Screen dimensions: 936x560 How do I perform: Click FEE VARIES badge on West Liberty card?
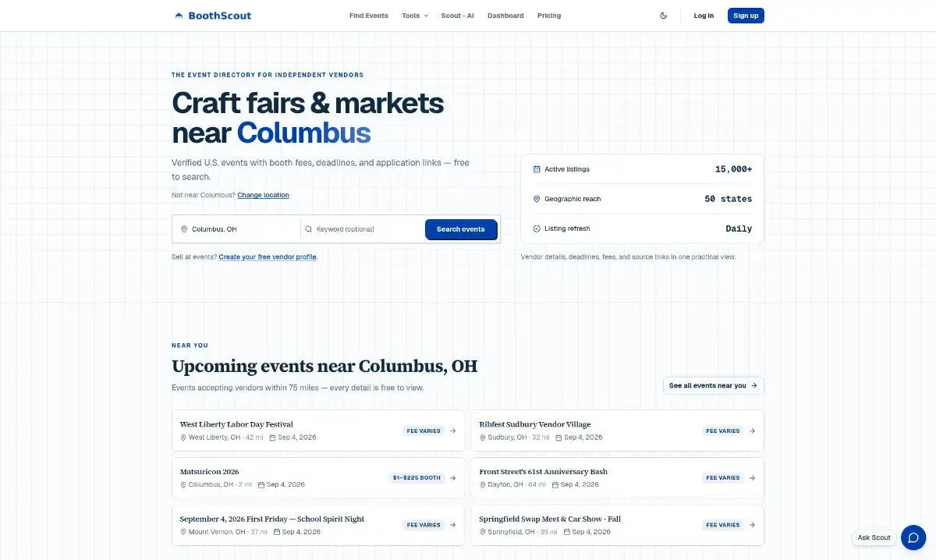[424, 431]
